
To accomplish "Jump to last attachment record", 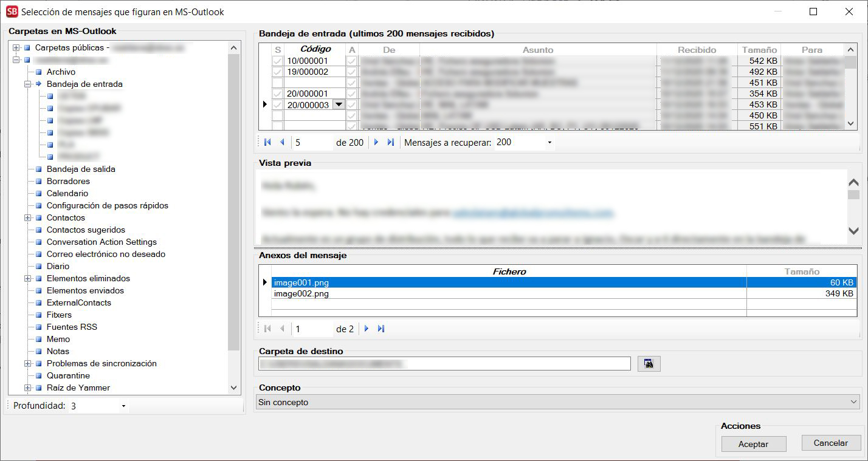I will tap(381, 329).
